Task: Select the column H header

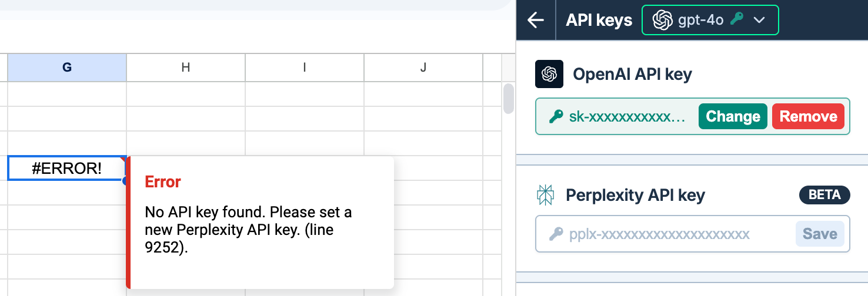Action: 186,68
